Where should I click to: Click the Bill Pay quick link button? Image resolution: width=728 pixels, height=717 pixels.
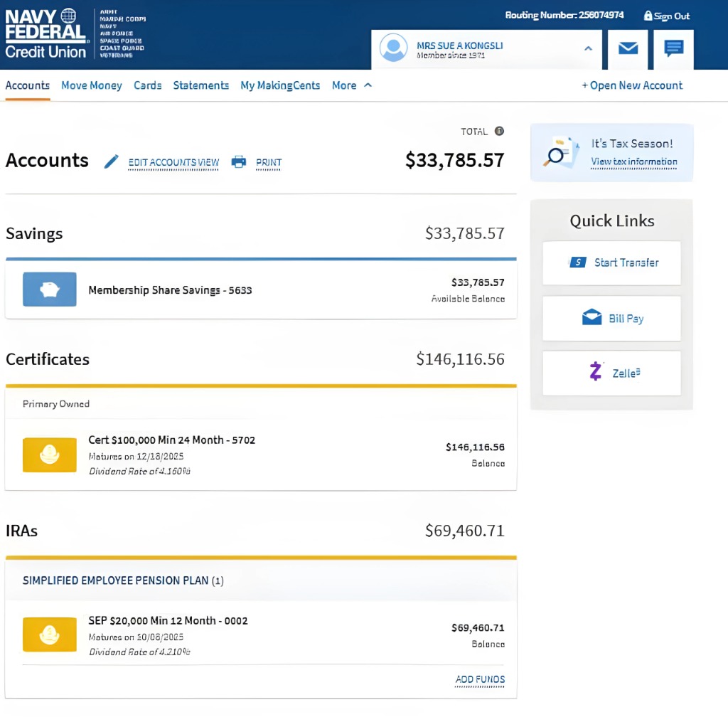tap(611, 318)
